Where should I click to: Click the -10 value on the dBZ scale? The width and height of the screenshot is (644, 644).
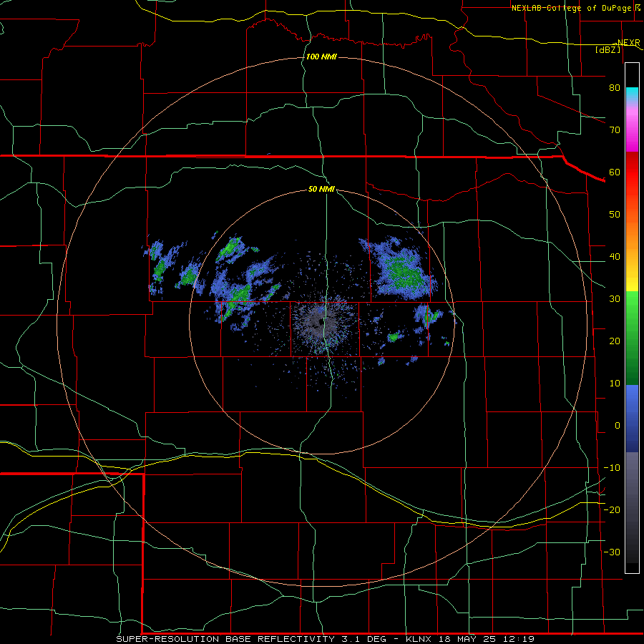click(x=612, y=468)
